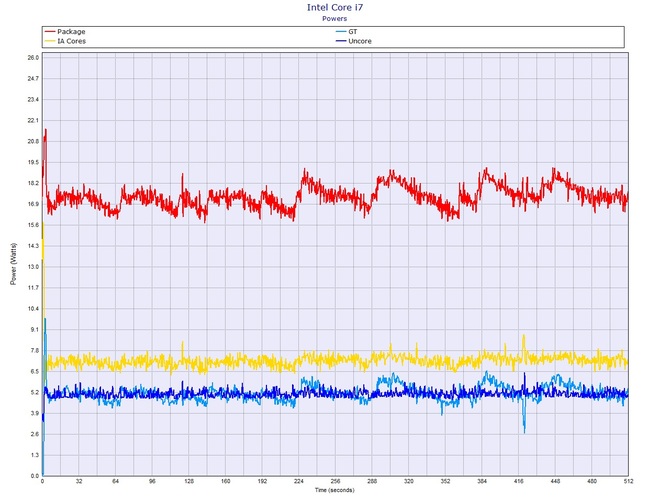Click the 192 seconds x-axis tick label
The image size is (670, 502).
tap(262, 481)
